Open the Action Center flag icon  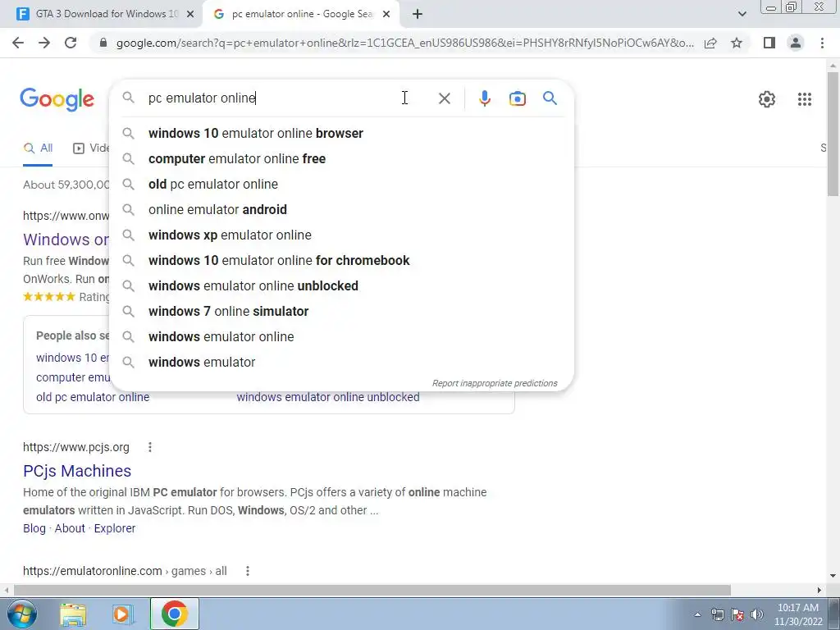(737, 614)
